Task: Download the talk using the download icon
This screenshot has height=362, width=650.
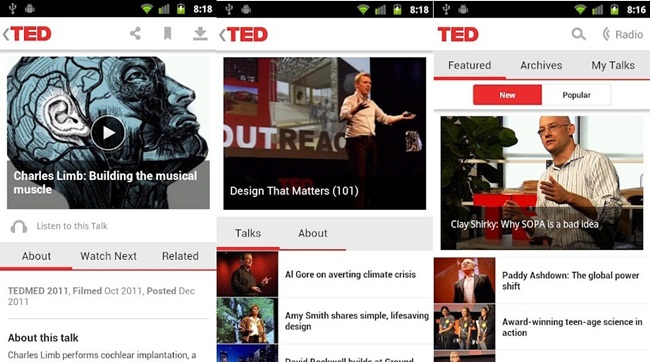Action: click(200, 34)
